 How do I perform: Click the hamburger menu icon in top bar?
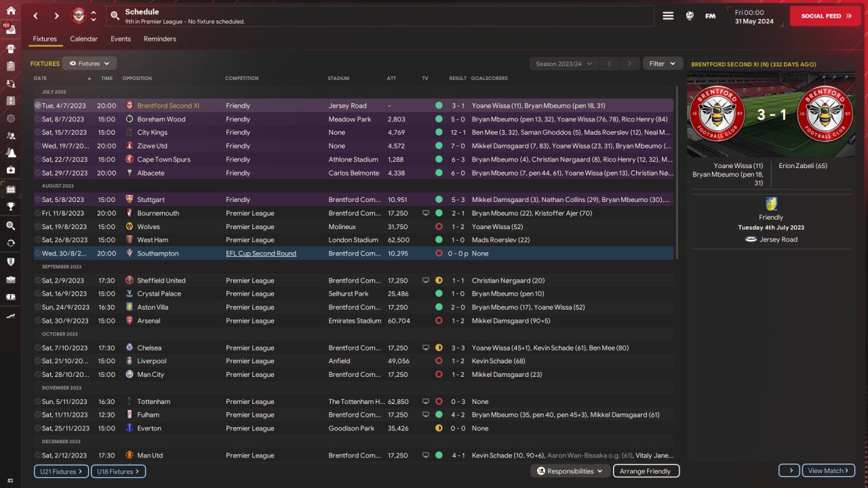pos(668,16)
